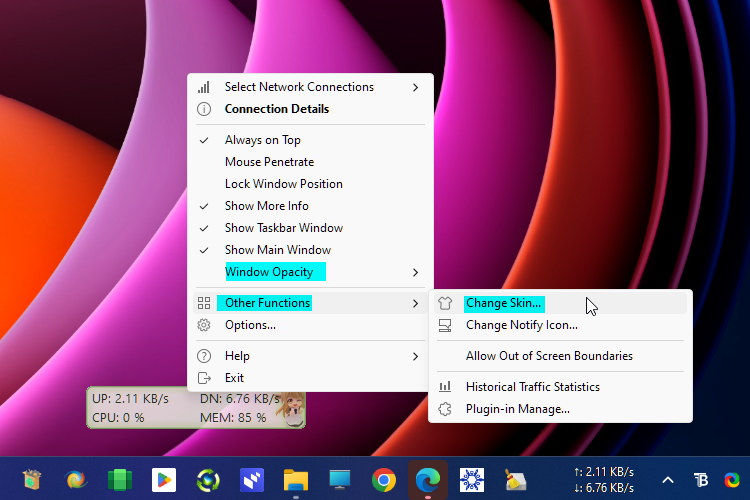Uncheck Show More Info
The width and height of the screenshot is (750, 500).
tap(310, 206)
